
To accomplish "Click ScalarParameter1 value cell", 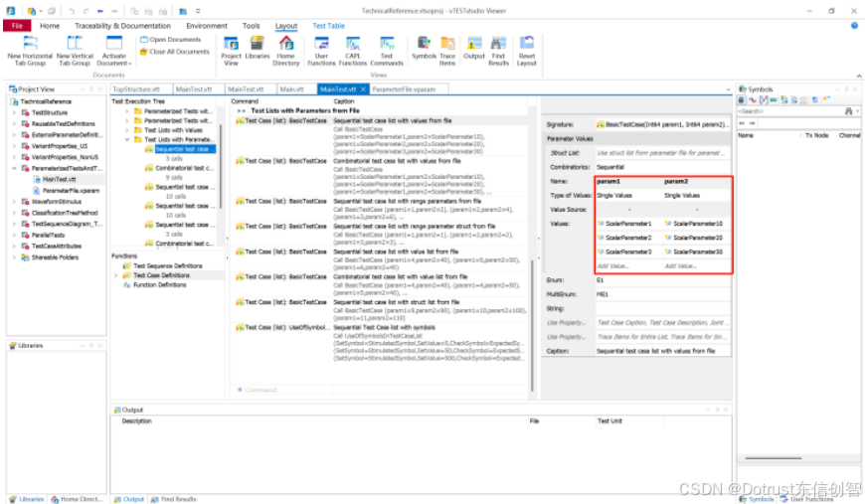I will pyautogui.click(x=628, y=224).
